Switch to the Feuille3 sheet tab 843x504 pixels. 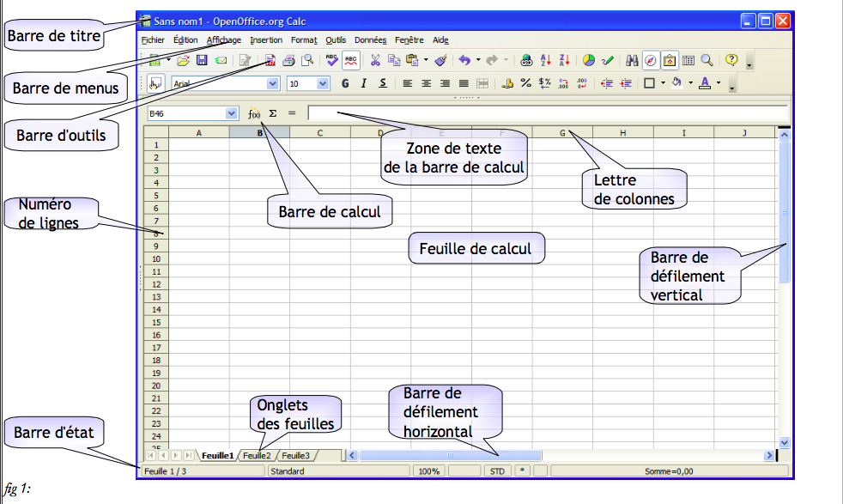[295, 456]
